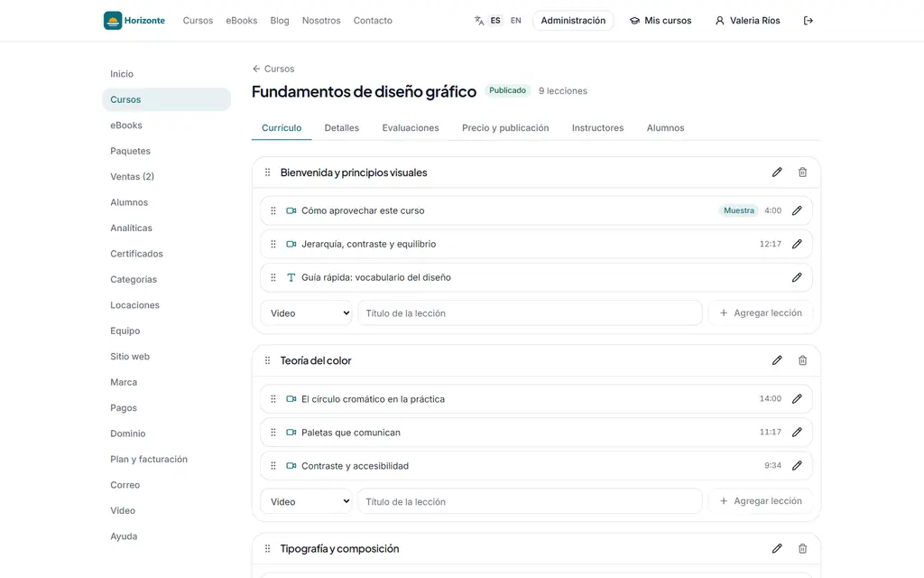Click the Horizonte logo
Image resolution: width=924 pixels, height=578 pixels.
[x=134, y=21]
